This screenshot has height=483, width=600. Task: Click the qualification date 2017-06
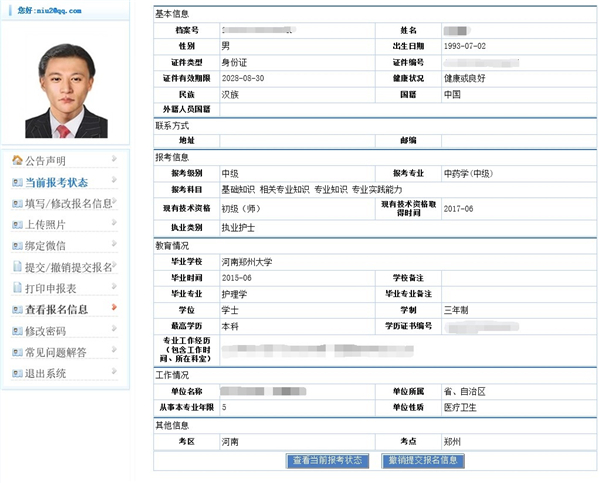coord(458,209)
